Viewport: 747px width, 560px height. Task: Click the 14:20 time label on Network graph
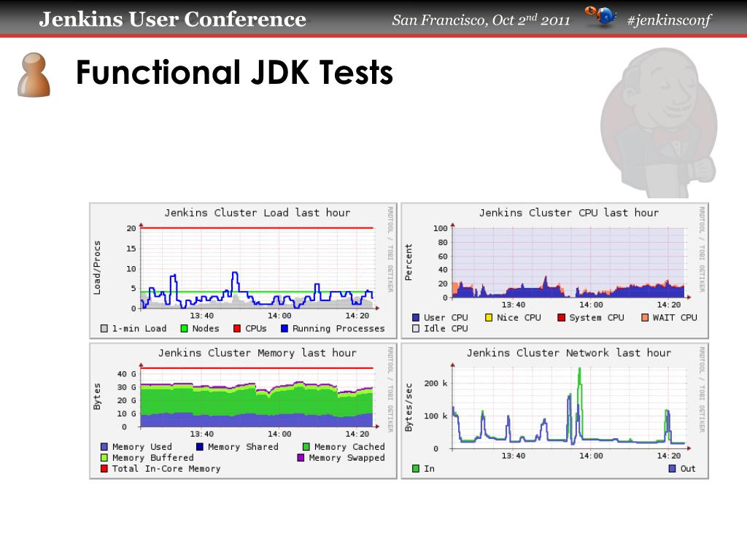click(x=669, y=456)
